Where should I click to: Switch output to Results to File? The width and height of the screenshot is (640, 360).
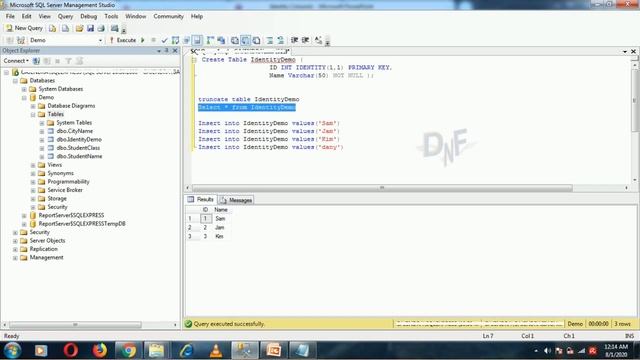pos(257,40)
